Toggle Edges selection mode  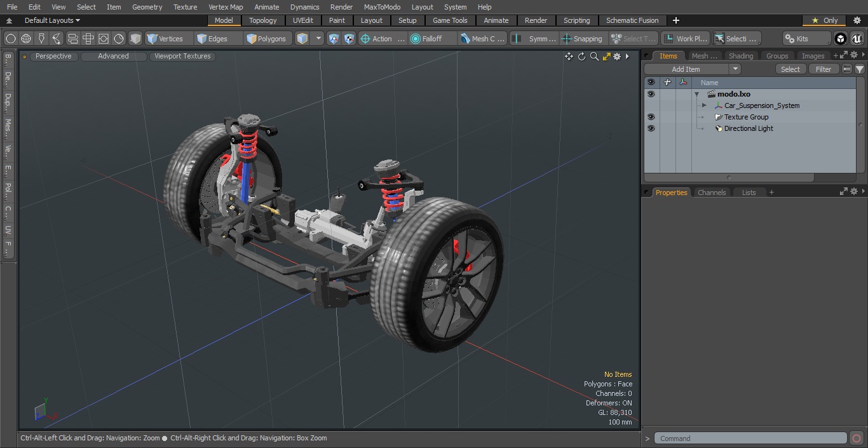click(218, 39)
